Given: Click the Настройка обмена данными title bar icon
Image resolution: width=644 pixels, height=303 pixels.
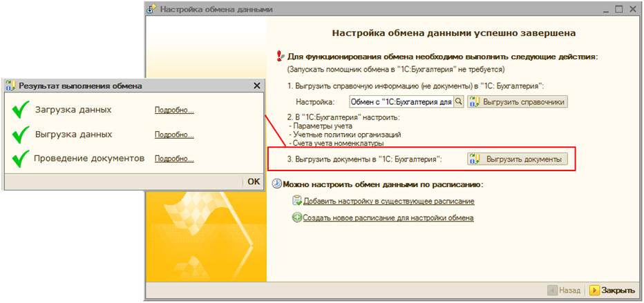Looking at the screenshot, I should coord(151,10).
